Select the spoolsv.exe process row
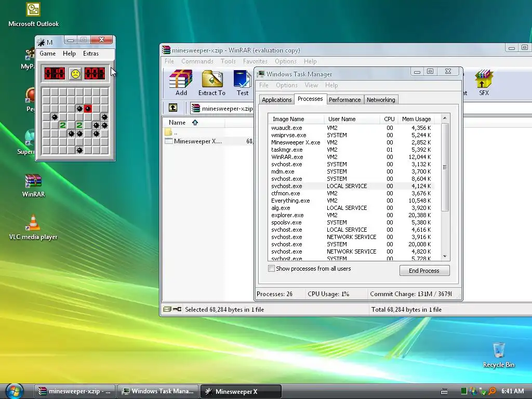 [x=351, y=222]
